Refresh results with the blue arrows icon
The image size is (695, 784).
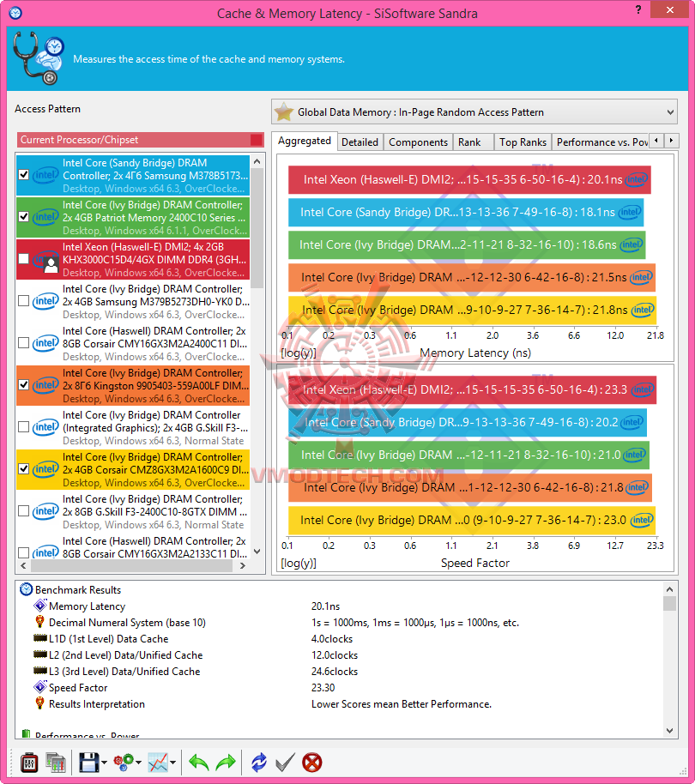click(x=258, y=763)
